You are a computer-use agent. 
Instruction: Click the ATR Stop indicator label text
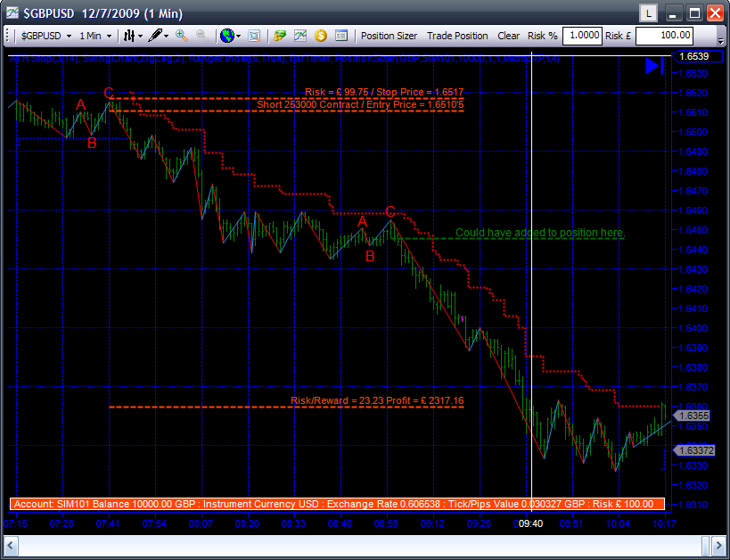click(x=45, y=59)
